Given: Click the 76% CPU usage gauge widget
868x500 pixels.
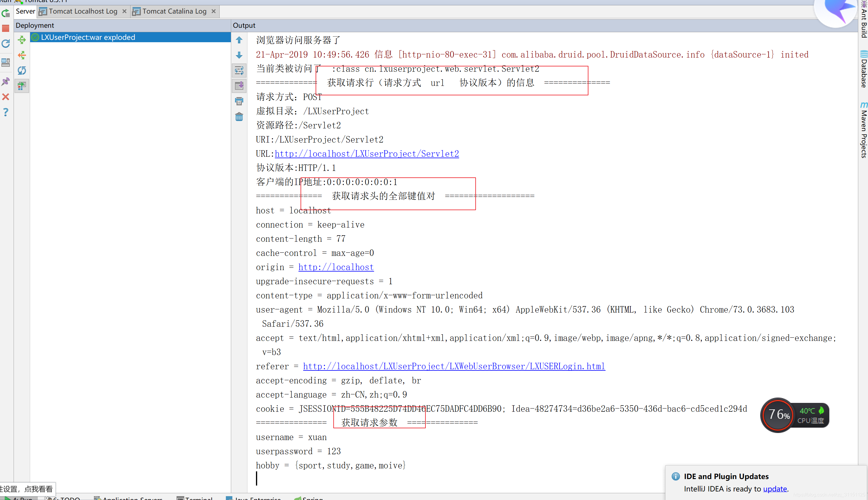Looking at the screenshot, I should click(778, 415).
